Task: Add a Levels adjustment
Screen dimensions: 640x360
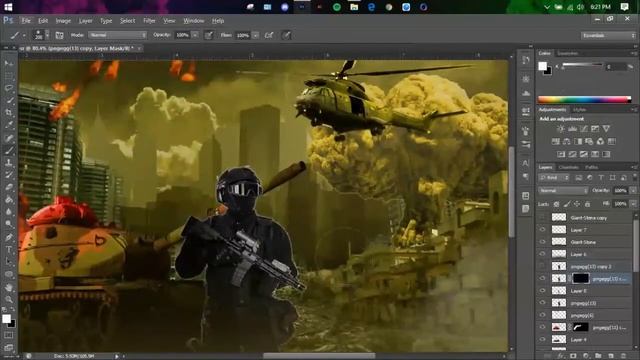Action: (x=572, y=129)
